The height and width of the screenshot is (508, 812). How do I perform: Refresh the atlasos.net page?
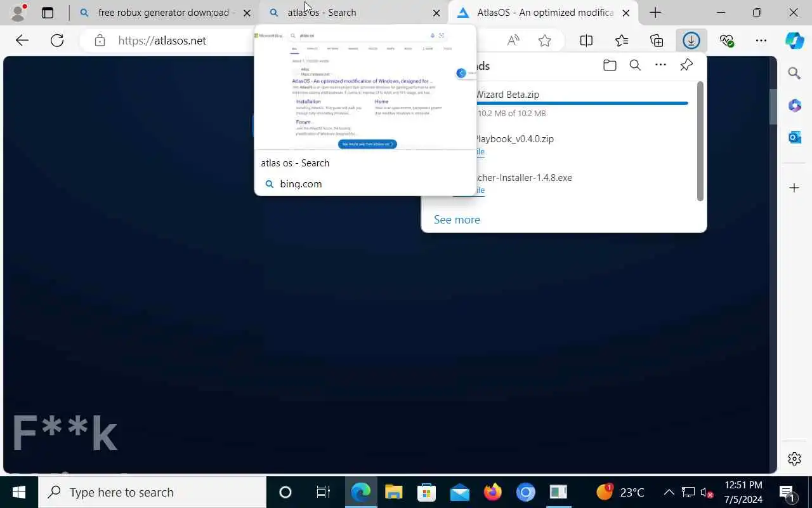point(57,41)
